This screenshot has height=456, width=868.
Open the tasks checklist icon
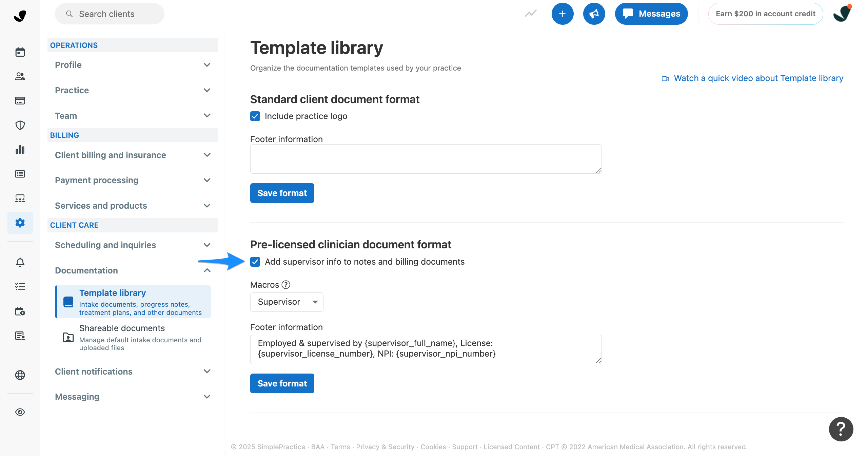click(x=20, y=287)
